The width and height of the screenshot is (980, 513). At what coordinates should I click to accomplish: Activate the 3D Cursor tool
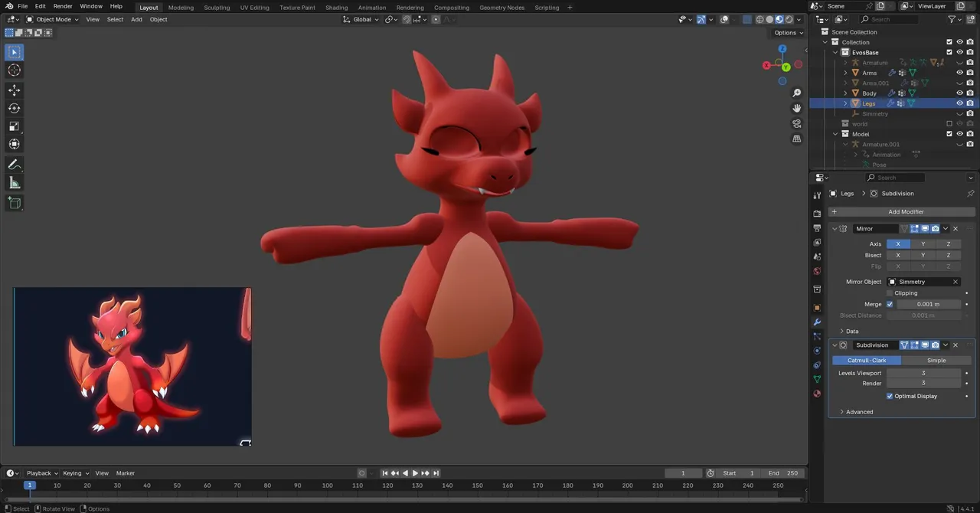tap(14, 70)
